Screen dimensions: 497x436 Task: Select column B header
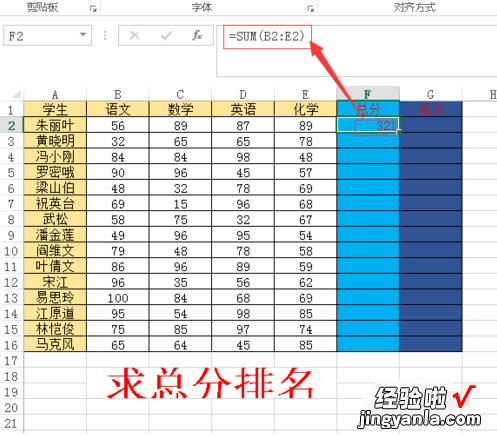pos(118,94)
